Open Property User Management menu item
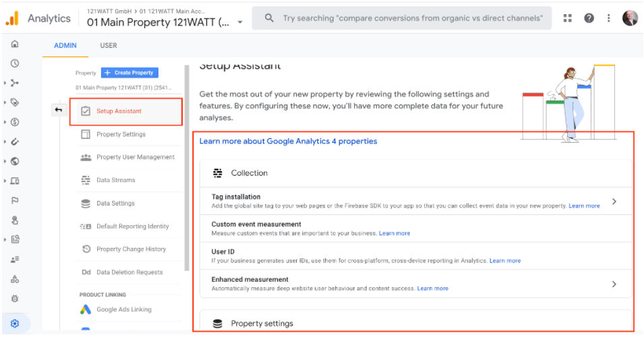Screen dimensions: 644x337 [129, 157]
